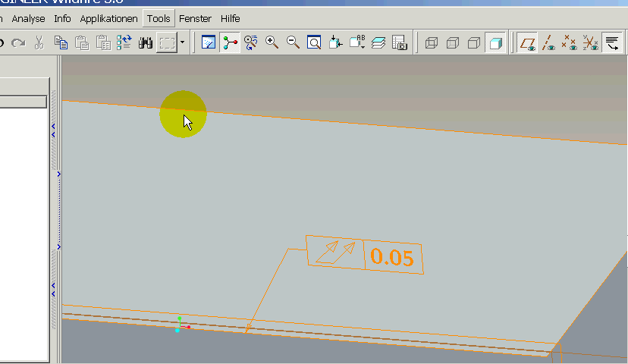Open selection box dropdown arrow

[183, 43]
